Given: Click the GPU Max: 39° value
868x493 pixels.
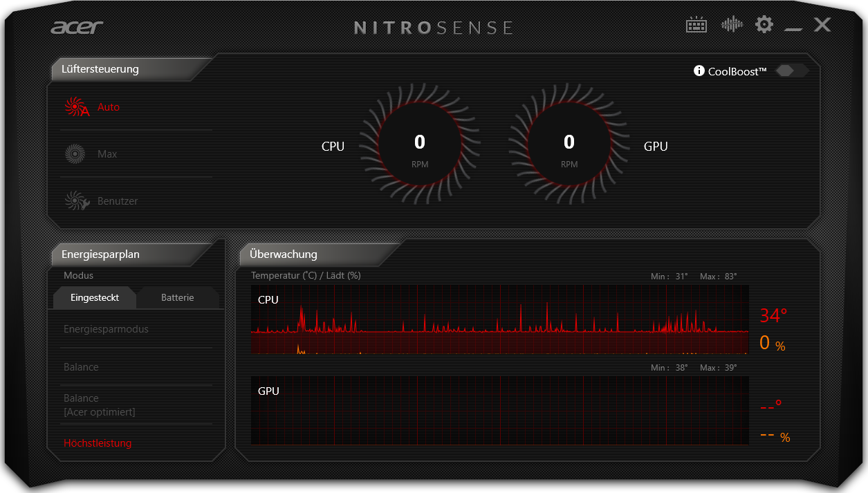Looking at the screenshot, I should point(719,368).
